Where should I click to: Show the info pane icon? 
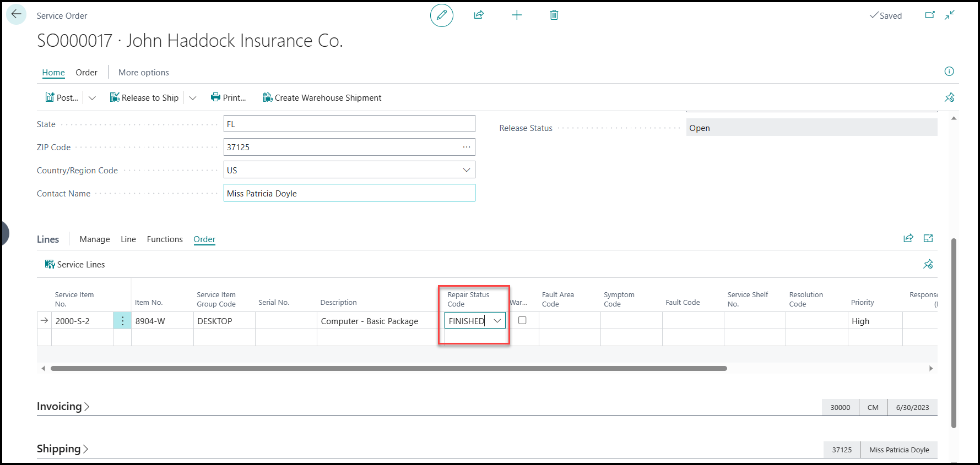pos(949,71)
